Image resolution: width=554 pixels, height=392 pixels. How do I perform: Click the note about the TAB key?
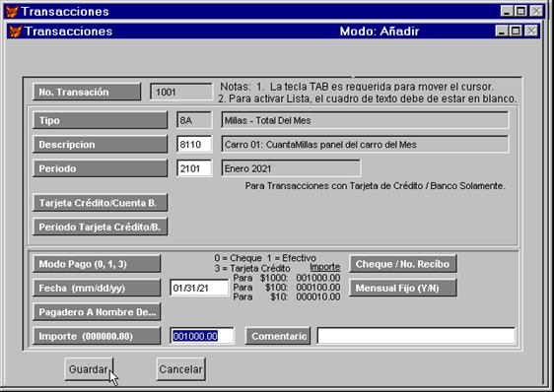point(357,87)
